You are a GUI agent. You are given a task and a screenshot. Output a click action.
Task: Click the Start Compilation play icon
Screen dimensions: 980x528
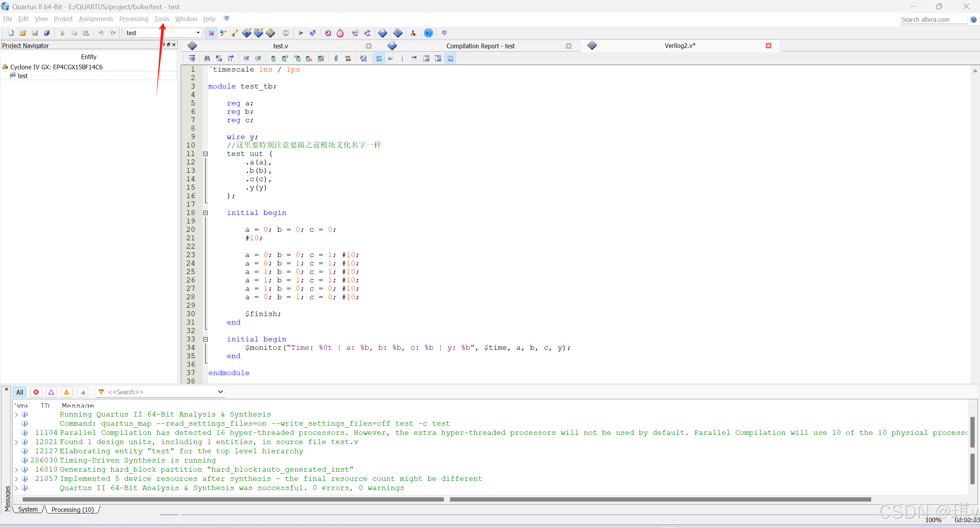click(x=301, y=33)
